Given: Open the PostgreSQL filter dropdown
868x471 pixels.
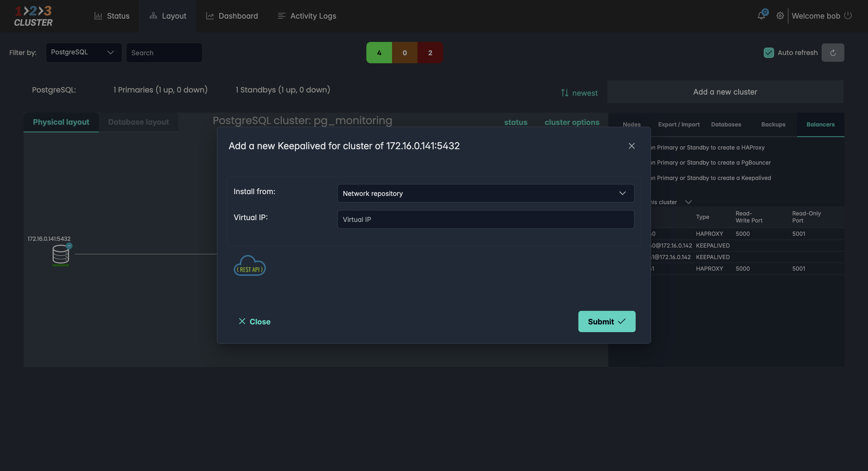Looking at the screenshot, I should (x=84, y=52).
